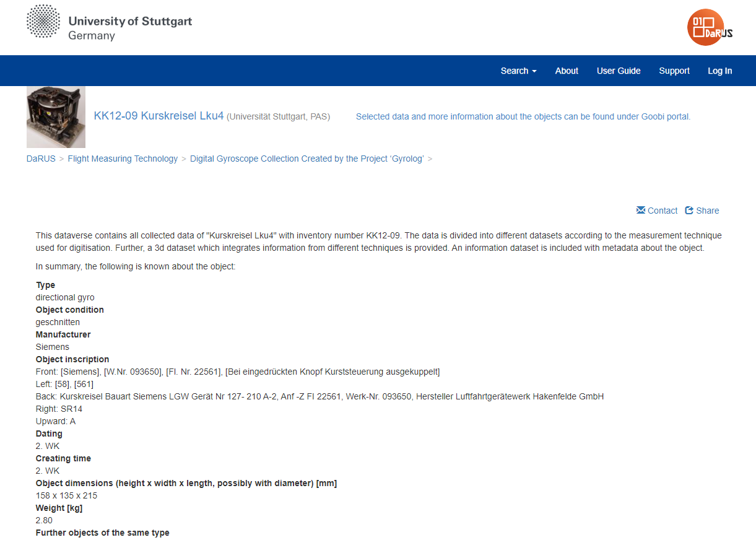Click the 'Back: Kurskreisel Bauart Siemens' inscription line

(x=319, y=396)
